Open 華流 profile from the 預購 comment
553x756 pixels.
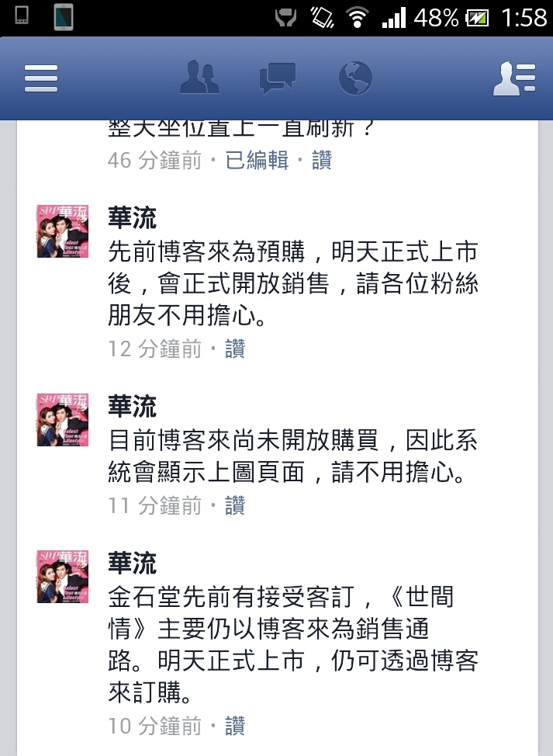point(132,217)
